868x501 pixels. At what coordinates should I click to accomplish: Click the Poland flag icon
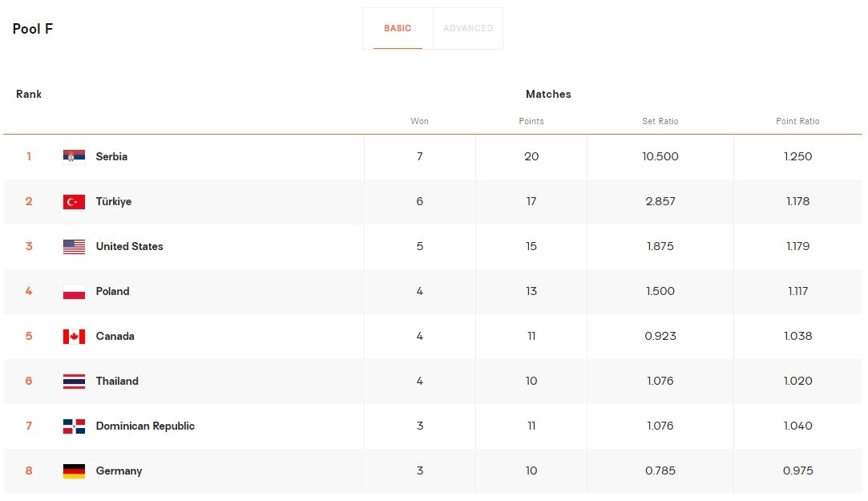click(74, 292)
